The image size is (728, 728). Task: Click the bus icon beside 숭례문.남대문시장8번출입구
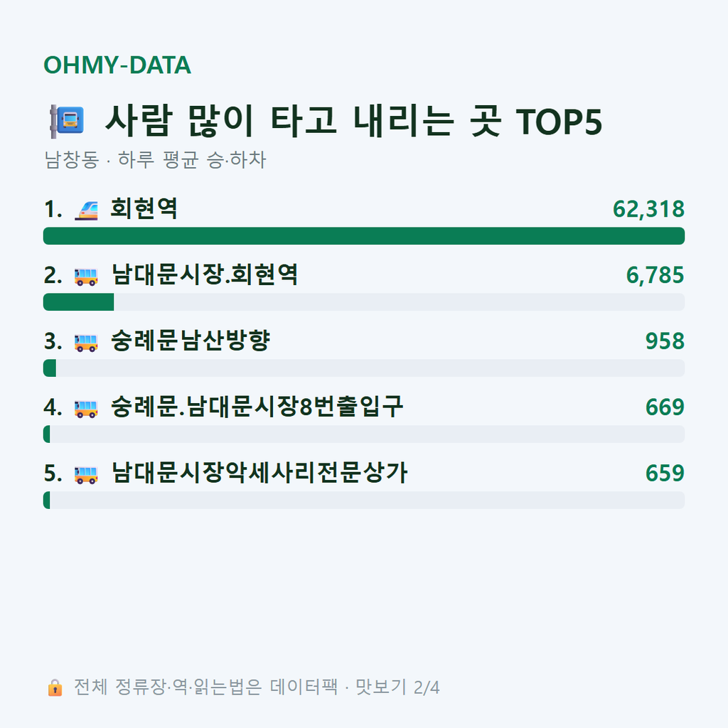coord(86,409)
